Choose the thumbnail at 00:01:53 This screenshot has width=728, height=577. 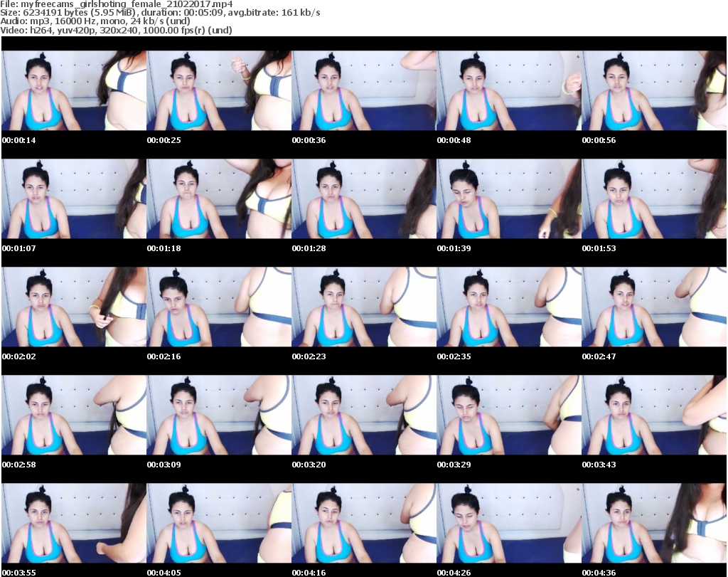click(x=654, y=198)
